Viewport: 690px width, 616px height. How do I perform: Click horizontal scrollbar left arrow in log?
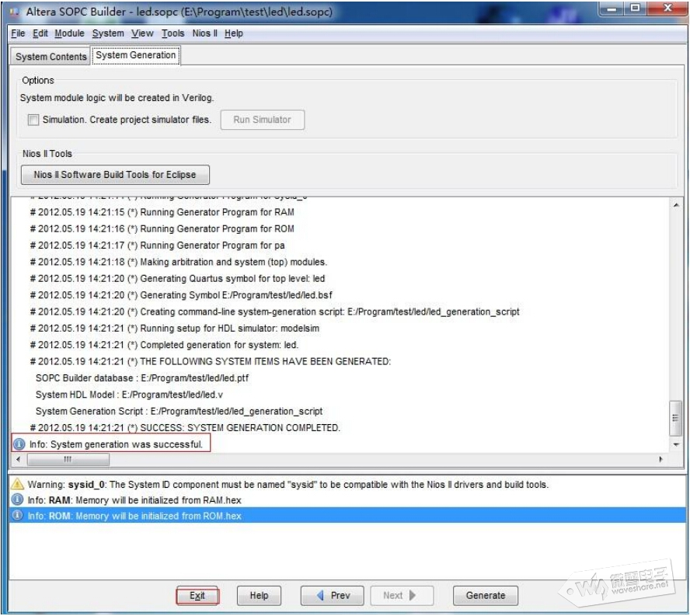point(18,459)
